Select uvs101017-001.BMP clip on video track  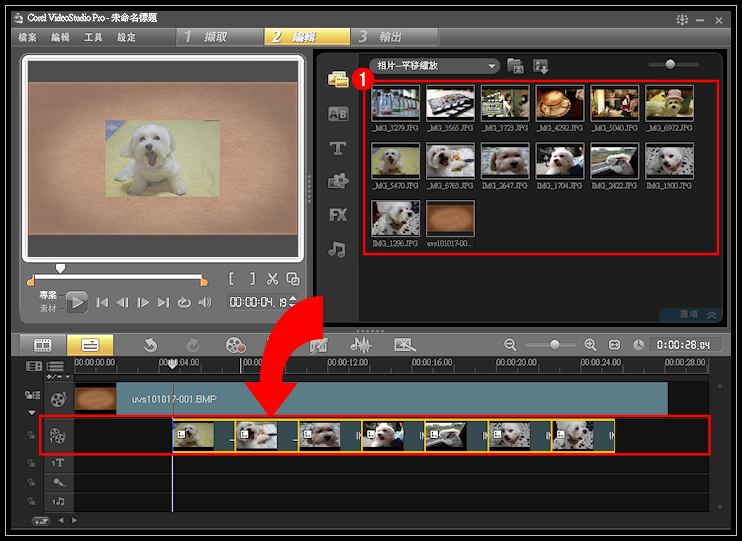(x=371, y=399)
